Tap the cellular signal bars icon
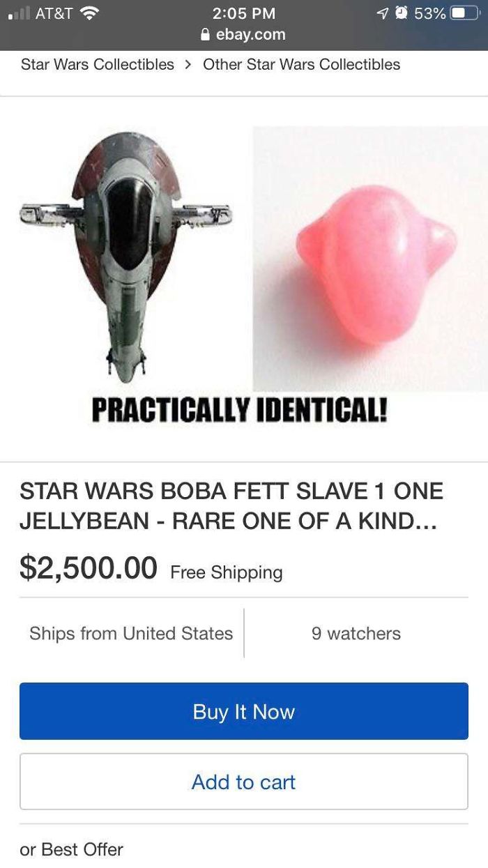Image resolution: width=488 pixels, height=868 pixels. coord(18,14)
